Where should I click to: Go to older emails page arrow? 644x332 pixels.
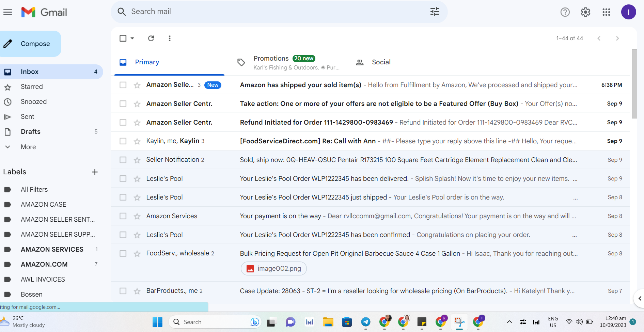coord(617,38)
